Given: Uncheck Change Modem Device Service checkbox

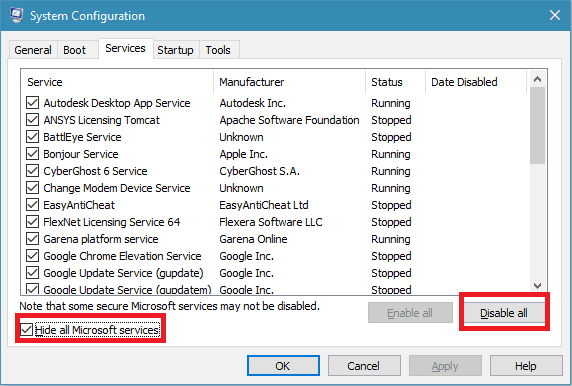Looking at the screenshot, I should click(32, 188).
